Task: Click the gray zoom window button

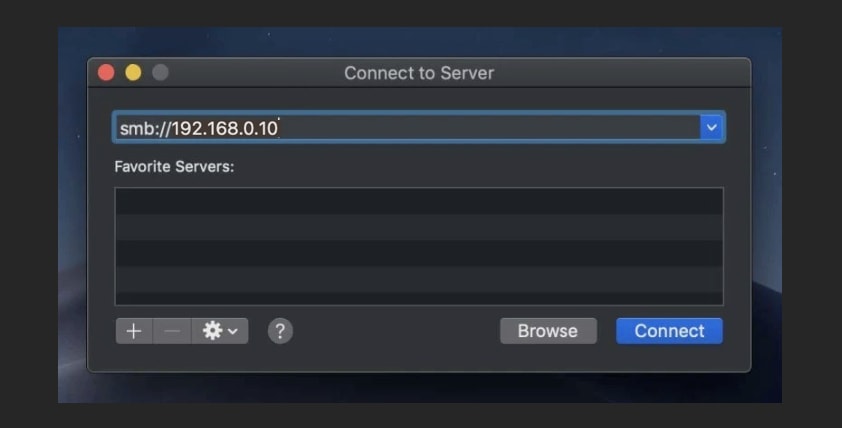Action: pos(160,73)
